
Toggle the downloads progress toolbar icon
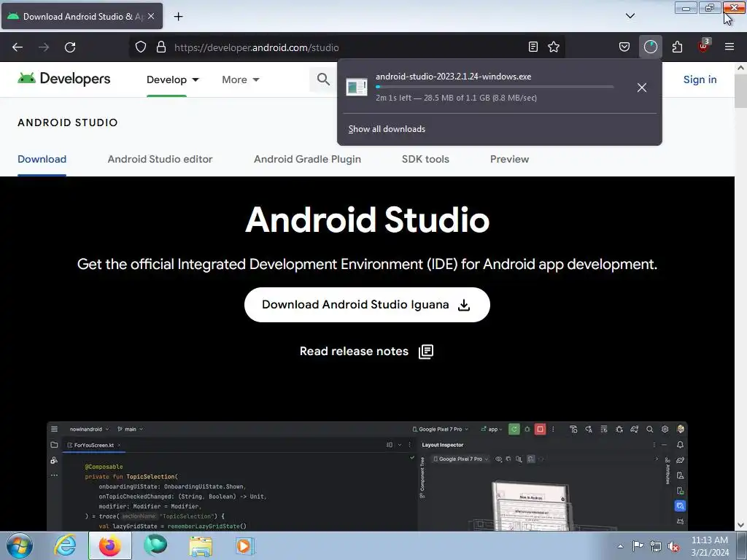[x=650, y=47]
